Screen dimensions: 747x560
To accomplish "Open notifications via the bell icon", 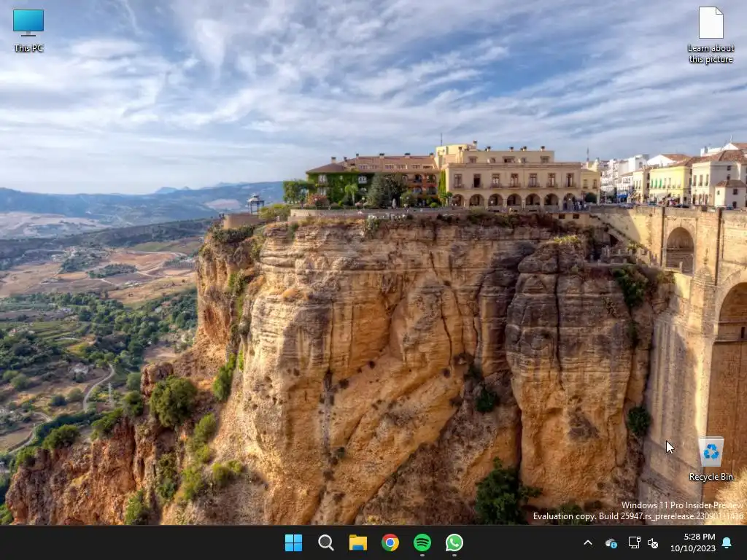I will pos(727,542).
